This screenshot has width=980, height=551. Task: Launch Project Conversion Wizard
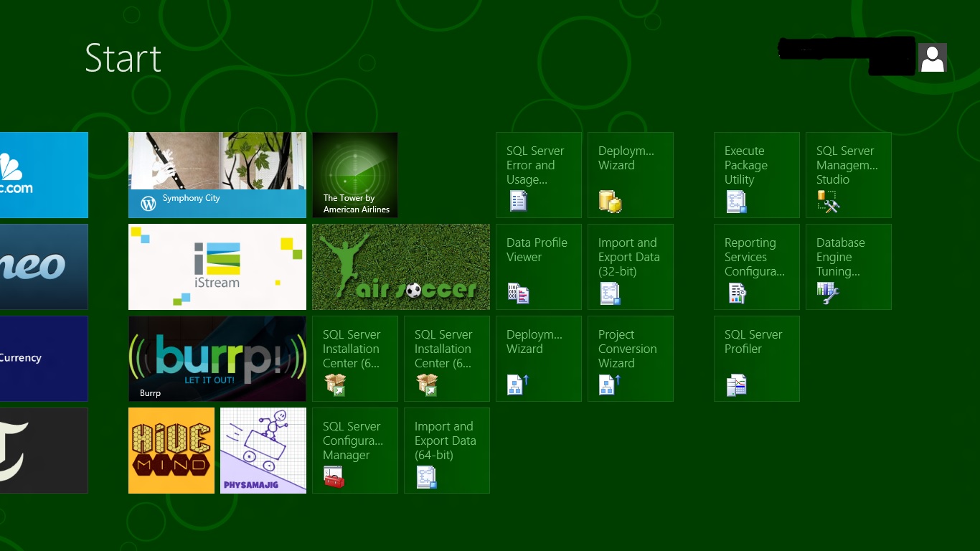pos(630,358)
